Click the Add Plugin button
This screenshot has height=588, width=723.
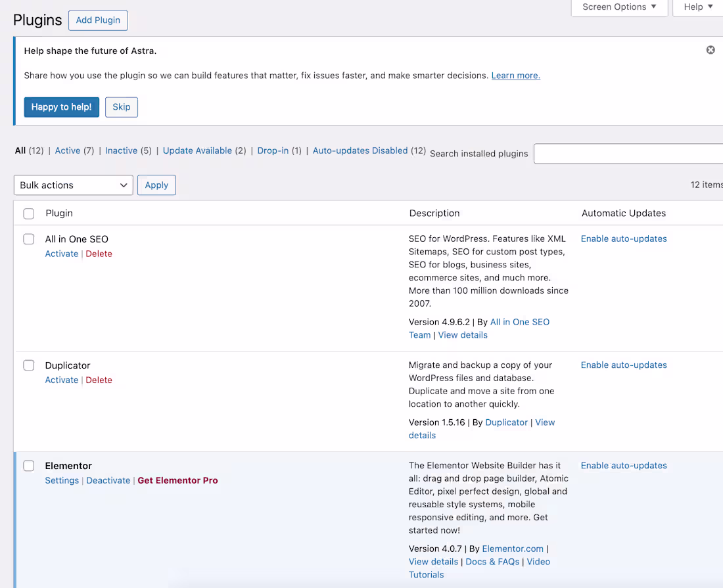point(98,20)
